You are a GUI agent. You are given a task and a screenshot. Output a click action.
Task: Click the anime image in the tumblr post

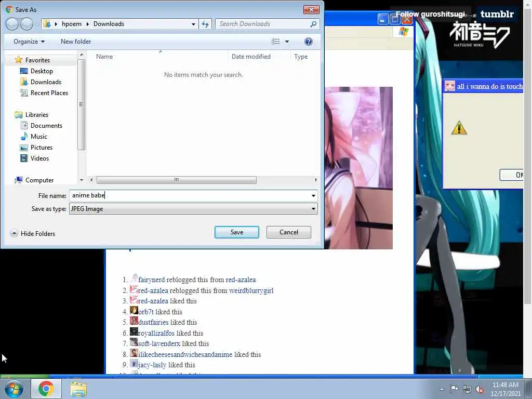358,168
